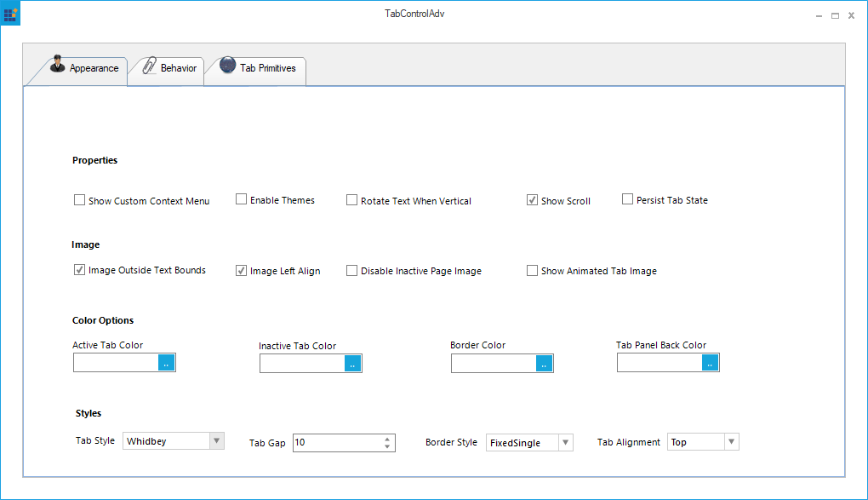Image resolution: width=868 pixels, height=500 pixels.
Task: Disable Image Outside Text Bounds
Action: pyautogui.click(x=79, y=269)
